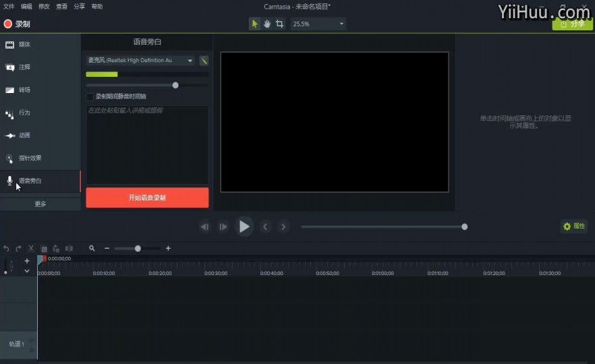Click the 更多 more button

(x=40, y=204)
